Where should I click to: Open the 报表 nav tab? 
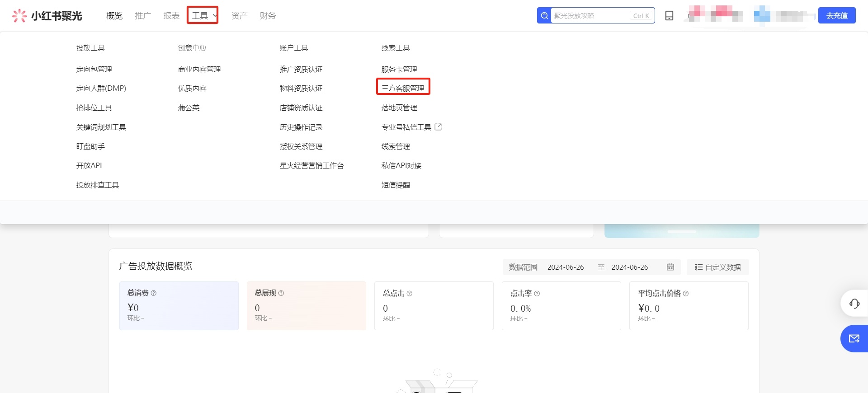[171, 16]
